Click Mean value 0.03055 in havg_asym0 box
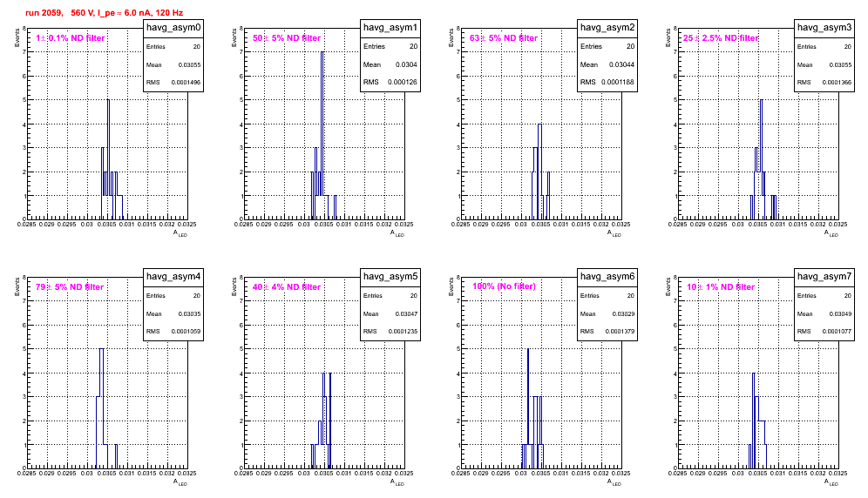 pyautogui.click(x=189, y=65)
